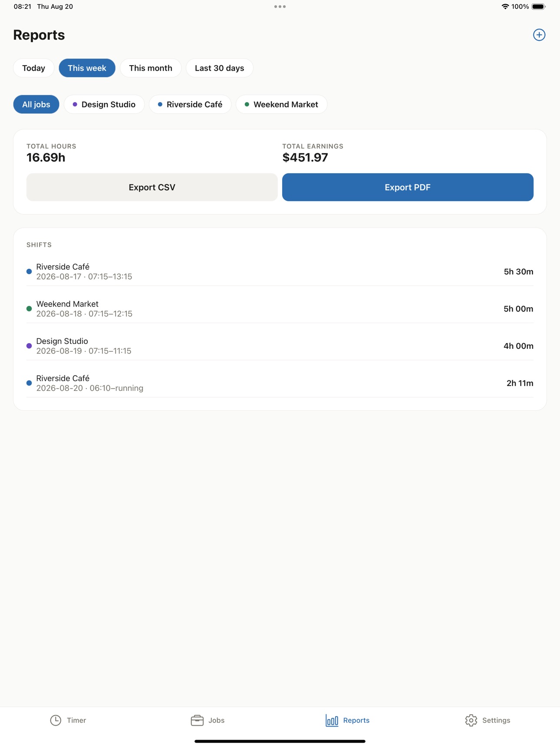Tap the battery status icon
The height and width of the screenshot is (747, 560).
[x=539, y=7]
